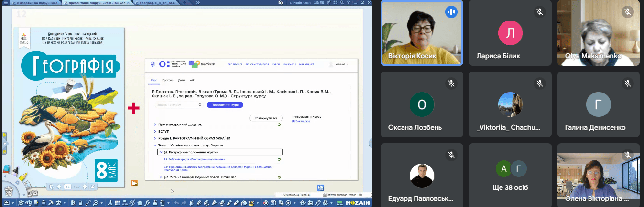Image resolution: width=644 pixels, height=207 pixels.
Task: Open the 'Ще 38 осіб' participants tile
Action: pos(511,176)
